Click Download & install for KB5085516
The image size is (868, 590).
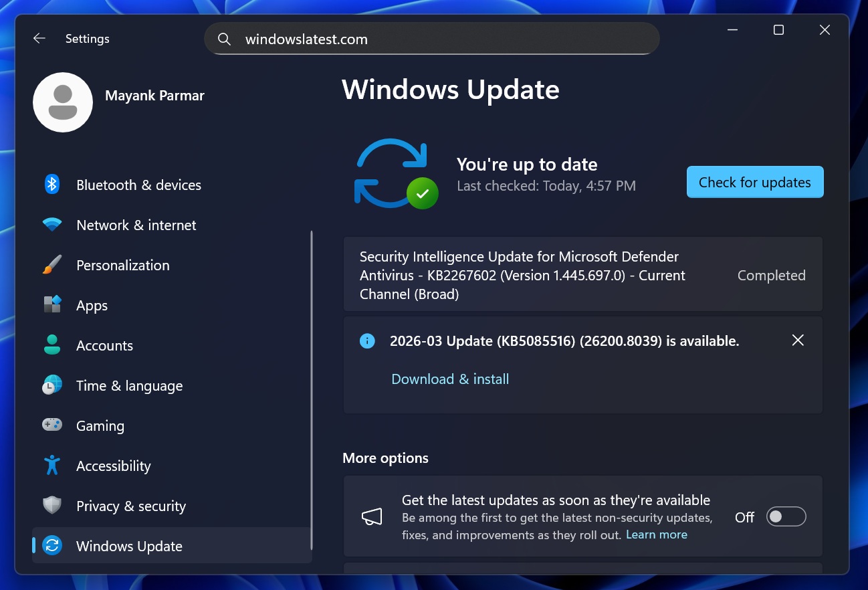click(450, 379)
